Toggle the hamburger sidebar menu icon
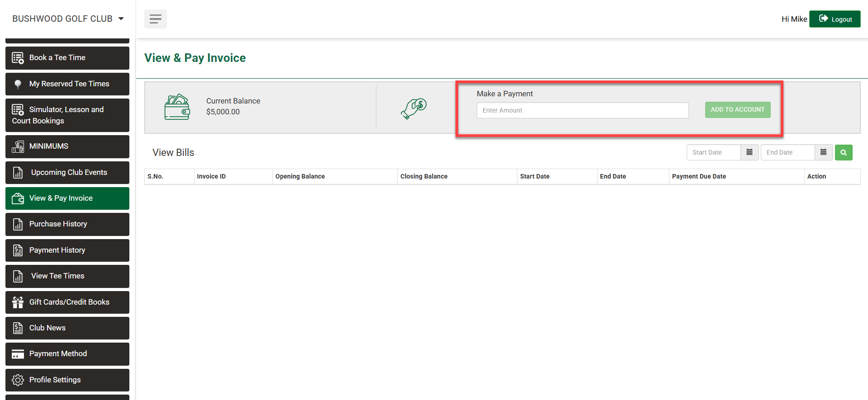This screenshot has height=400, width=868. pos(155,19)
